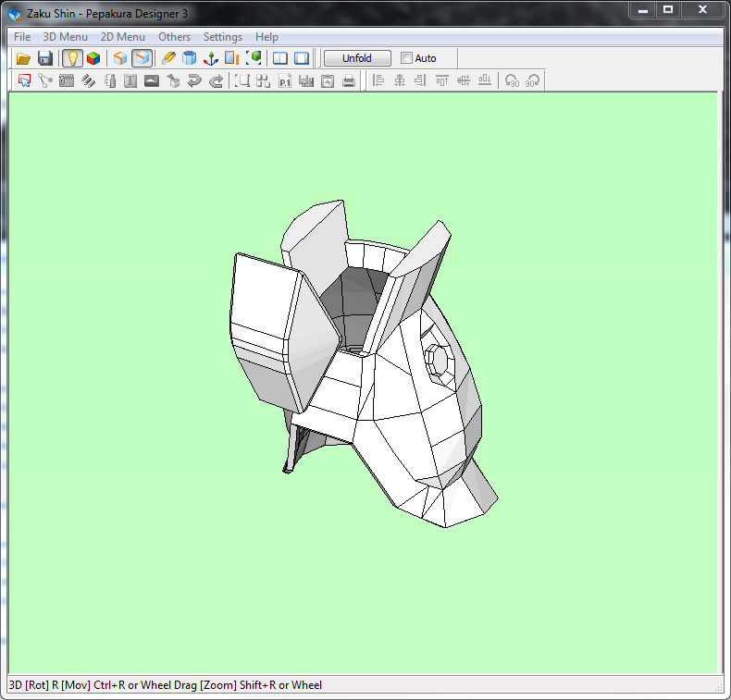The height and width of the screenshot is (700, 731).
Task: Select the join/disjoin nodes tool
Action: point(45,80)
